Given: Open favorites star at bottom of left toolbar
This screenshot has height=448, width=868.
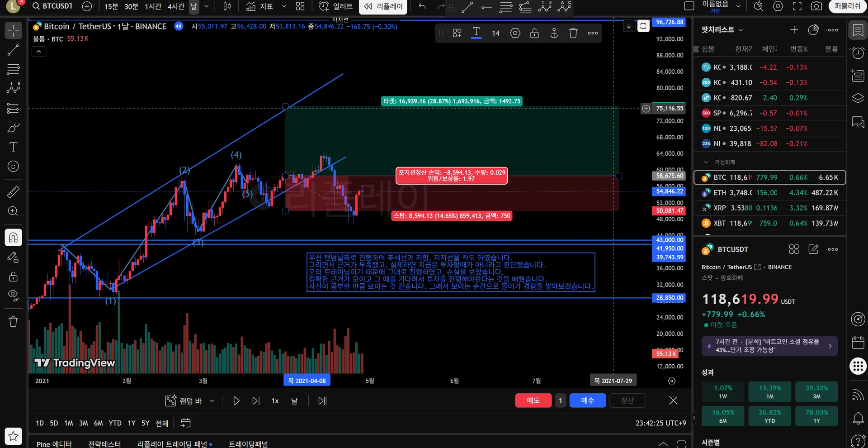Looking at the screenshot, I should click(14, 436).
